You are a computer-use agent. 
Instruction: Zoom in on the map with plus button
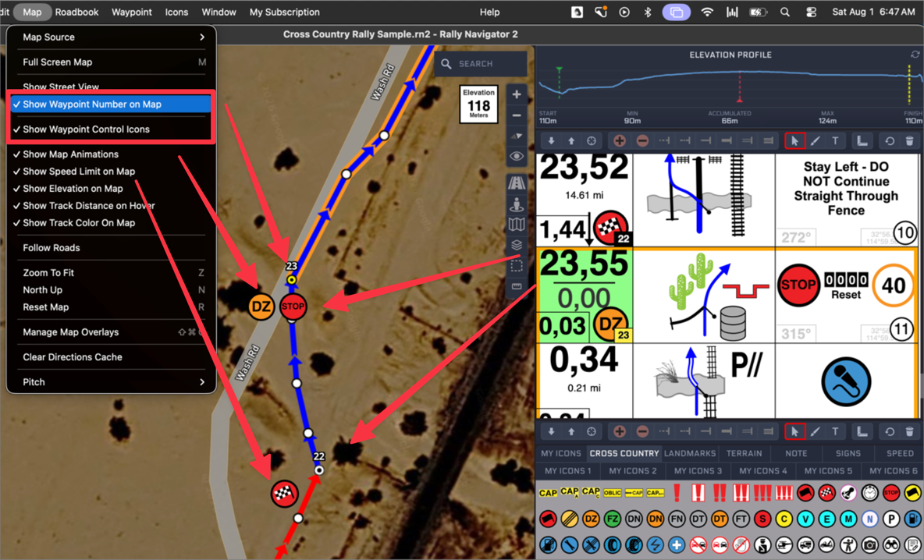point(516,94)
